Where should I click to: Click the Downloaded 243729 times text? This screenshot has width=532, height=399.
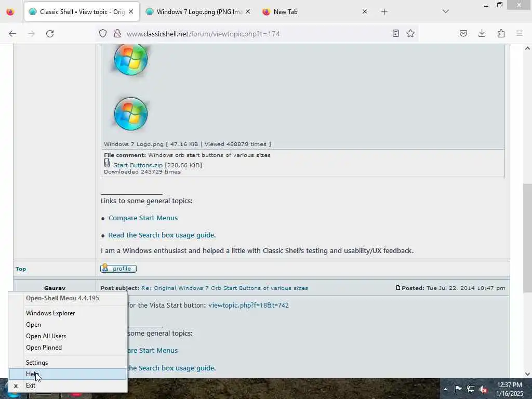tap(142, 171)
